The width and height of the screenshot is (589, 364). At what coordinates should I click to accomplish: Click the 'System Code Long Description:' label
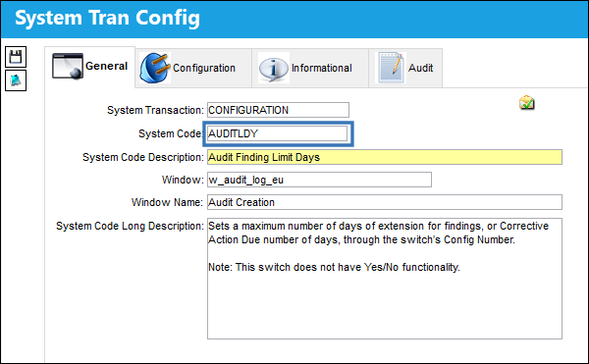130,227
